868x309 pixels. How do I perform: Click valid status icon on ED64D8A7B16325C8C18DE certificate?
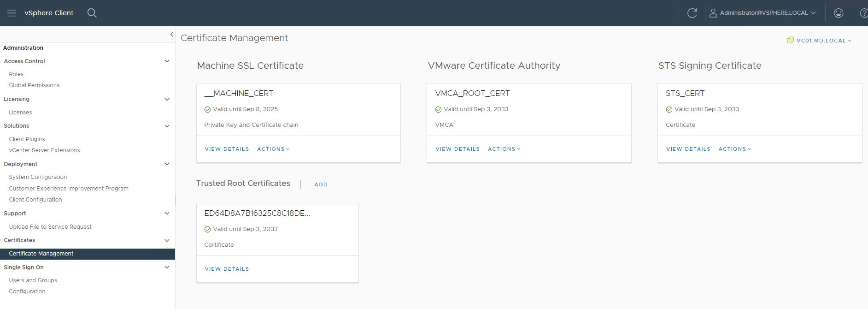click(207, 229)
